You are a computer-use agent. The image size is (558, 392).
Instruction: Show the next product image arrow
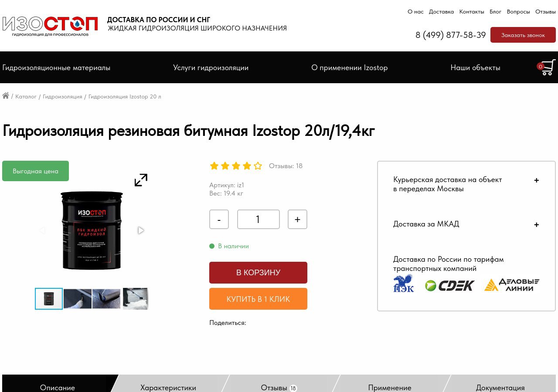(141, 230)
